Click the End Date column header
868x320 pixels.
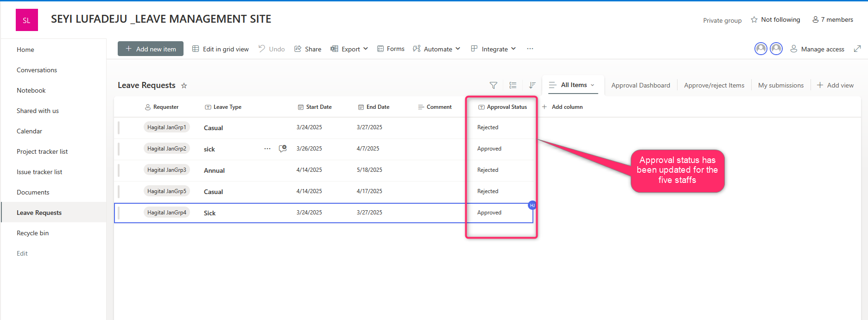pos(374,107)
